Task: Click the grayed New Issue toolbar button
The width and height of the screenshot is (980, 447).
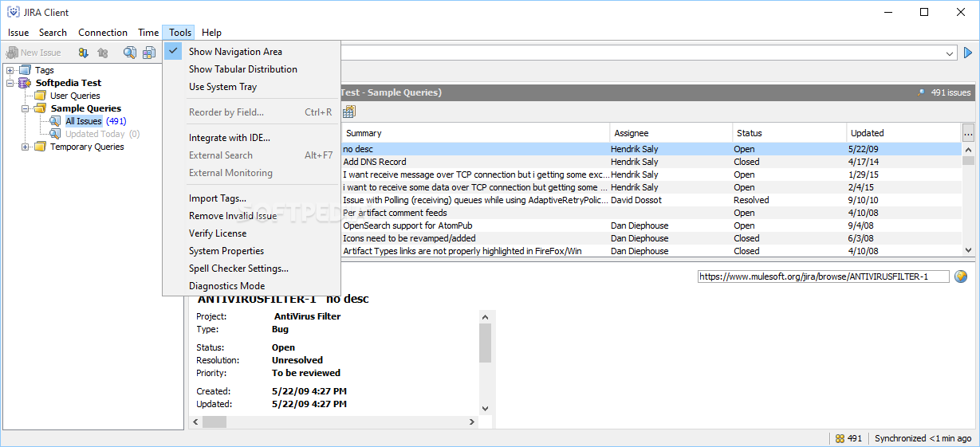Action: click(x=33, y=53)
